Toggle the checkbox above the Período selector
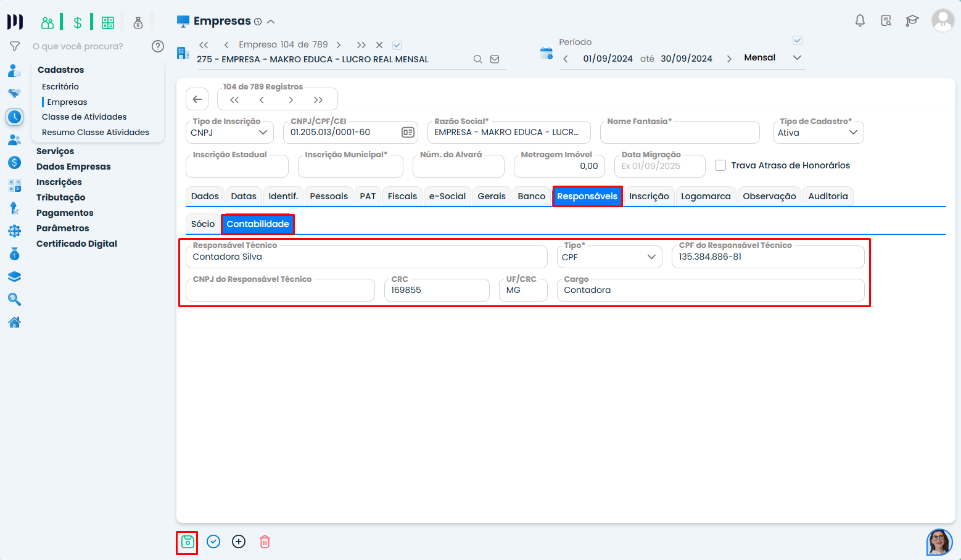Viewport: 961px width, 560px height. coord(797,41)
